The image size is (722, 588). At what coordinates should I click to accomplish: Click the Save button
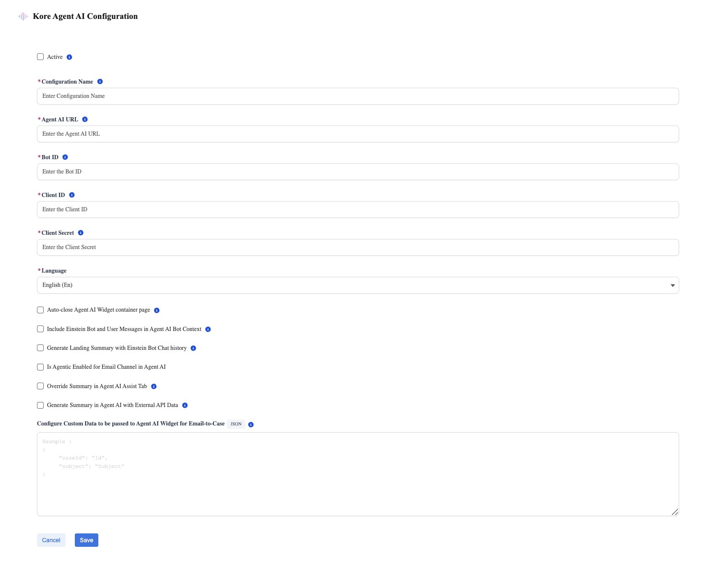pyautogui.click(x=87, y=540)
